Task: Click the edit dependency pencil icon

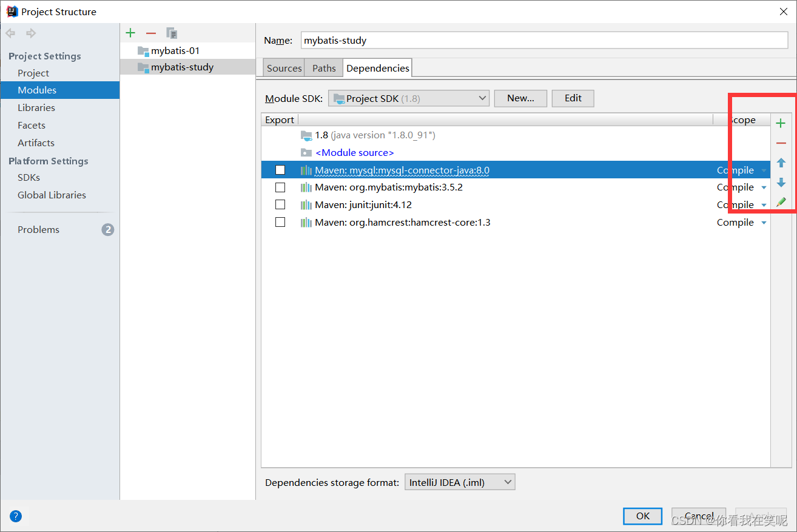Action: [781, 202]
